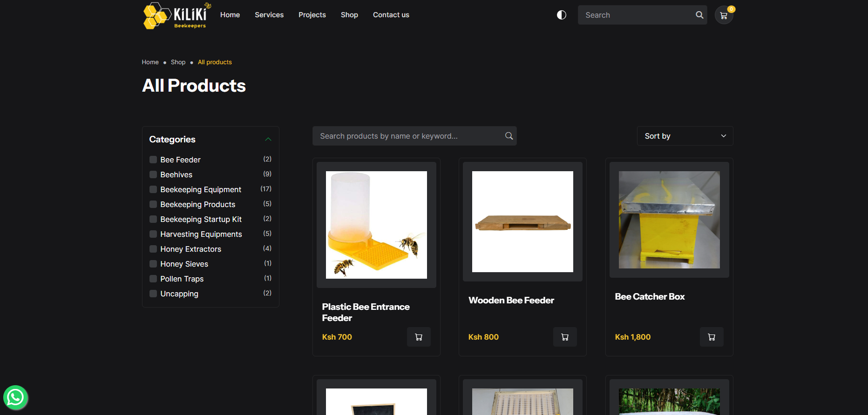Click the Home breadcrumb link

(x=150, y=62)
